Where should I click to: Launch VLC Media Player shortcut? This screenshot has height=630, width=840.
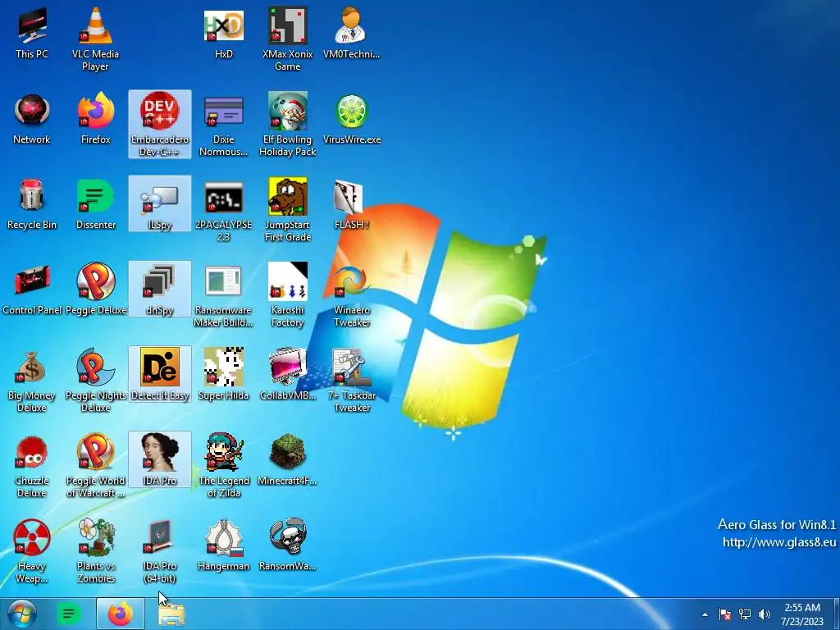95,39
